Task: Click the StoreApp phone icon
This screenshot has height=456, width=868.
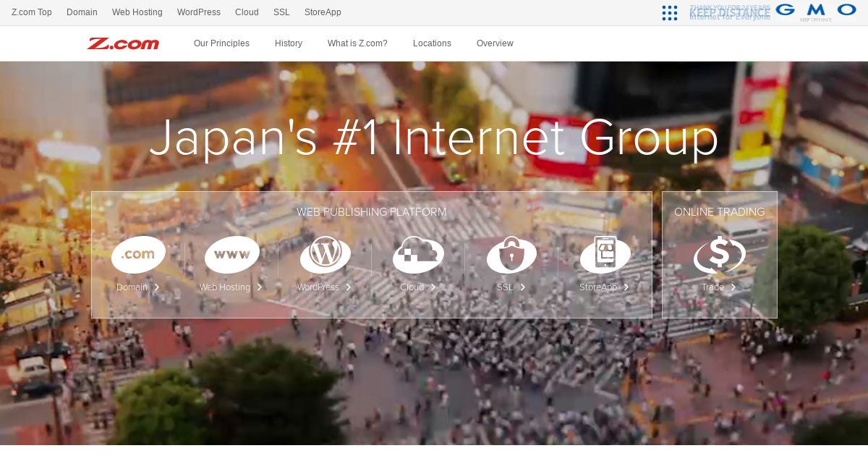Action: pyautogui.click(x=605, y=255)
